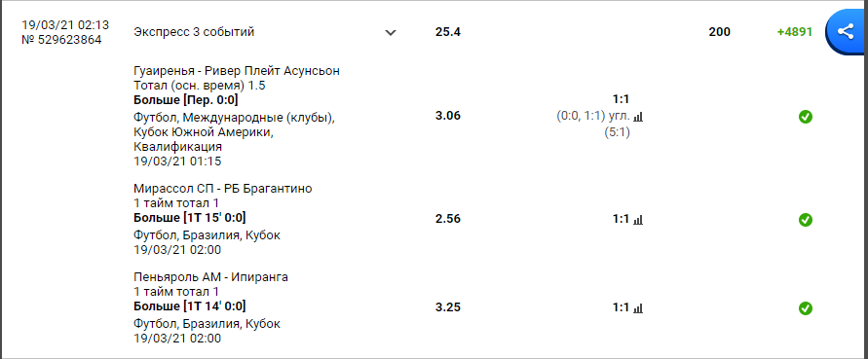Click odds 3.25 for third event
868x359 pixels.
pos(448,307)
